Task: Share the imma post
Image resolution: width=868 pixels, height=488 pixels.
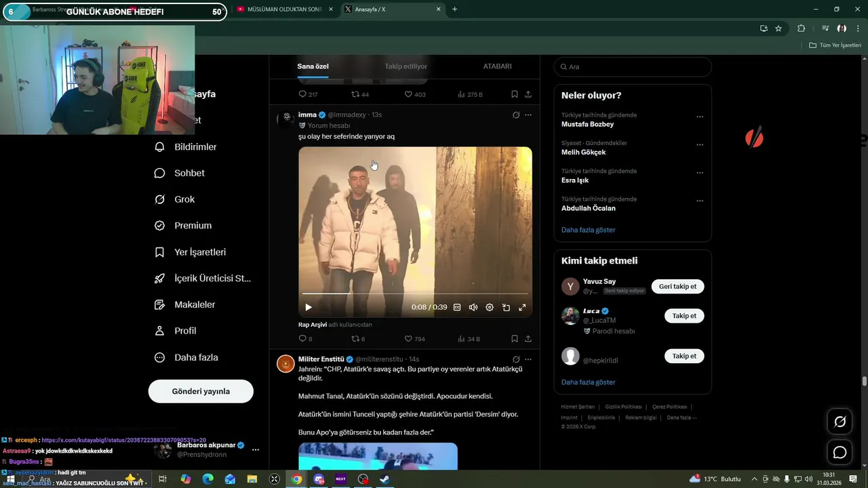Action: click(x=528, y=339)
